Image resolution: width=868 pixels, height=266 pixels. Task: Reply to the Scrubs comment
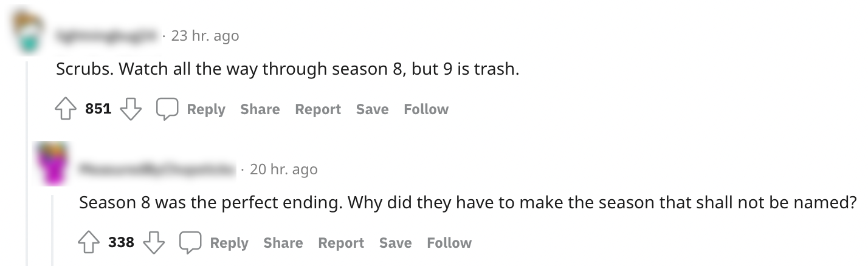point(205,109)
